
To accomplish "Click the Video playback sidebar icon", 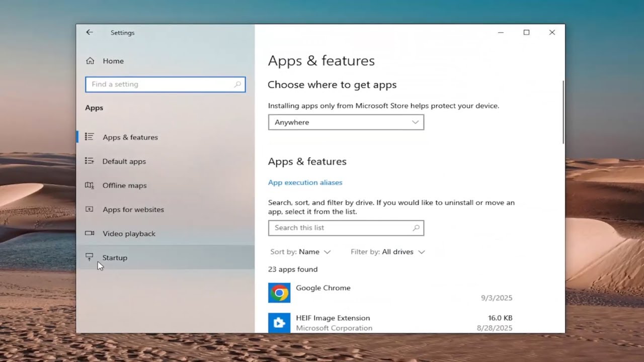I will (90, 233).
